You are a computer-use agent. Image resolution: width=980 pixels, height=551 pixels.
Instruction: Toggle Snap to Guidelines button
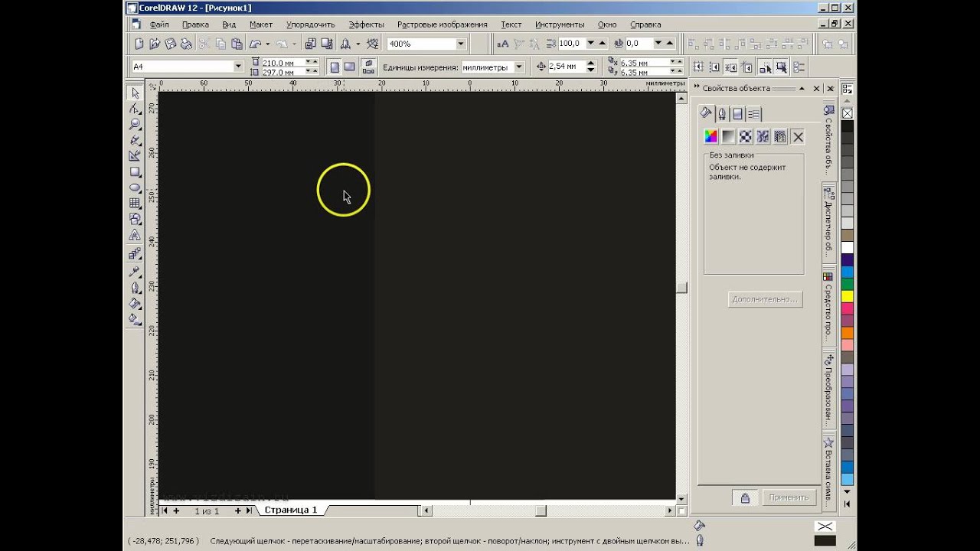(714, 67)
